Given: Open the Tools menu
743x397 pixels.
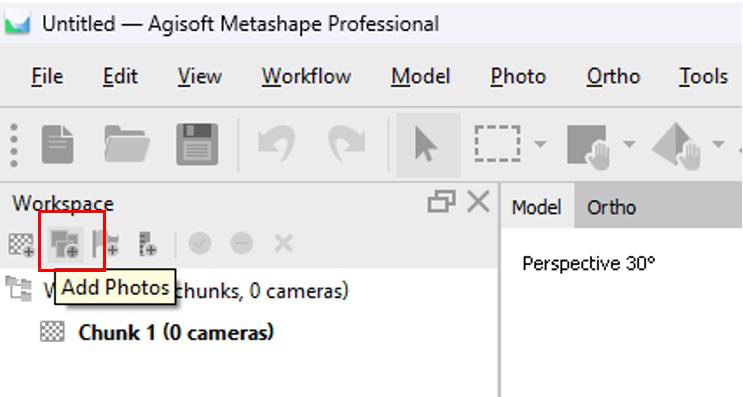Looking at the screenshot, I should click(703, 76).
